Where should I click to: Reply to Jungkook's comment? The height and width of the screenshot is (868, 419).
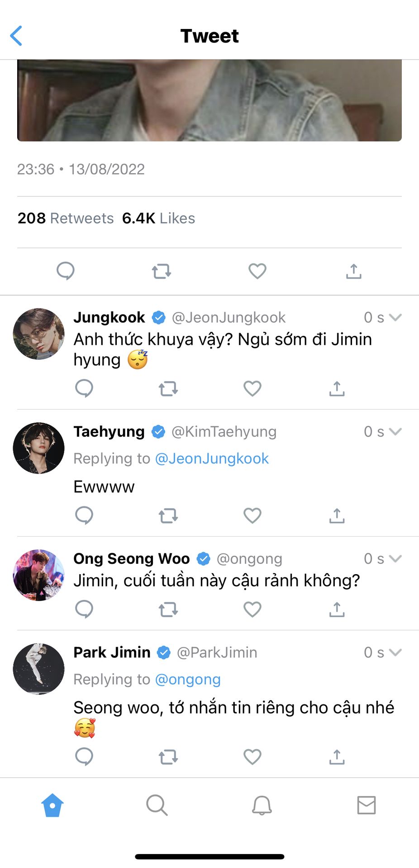click(84, 388)
